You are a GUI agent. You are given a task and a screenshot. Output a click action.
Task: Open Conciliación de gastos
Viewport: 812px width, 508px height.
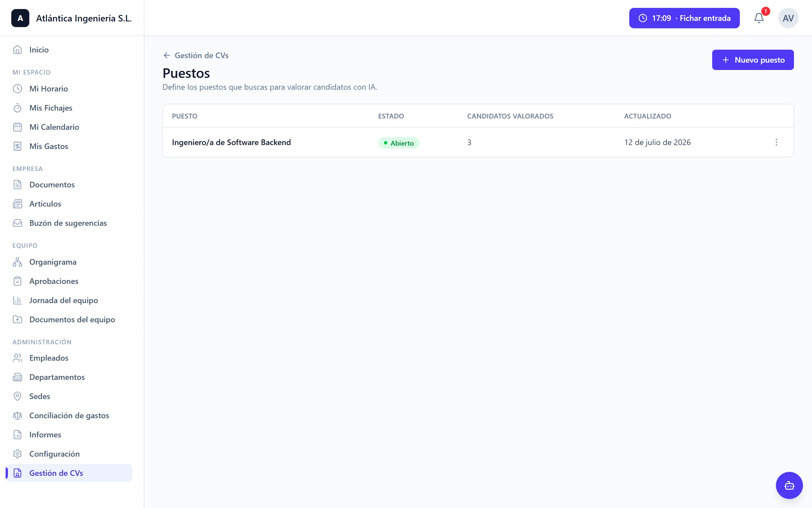pos(69,415)
